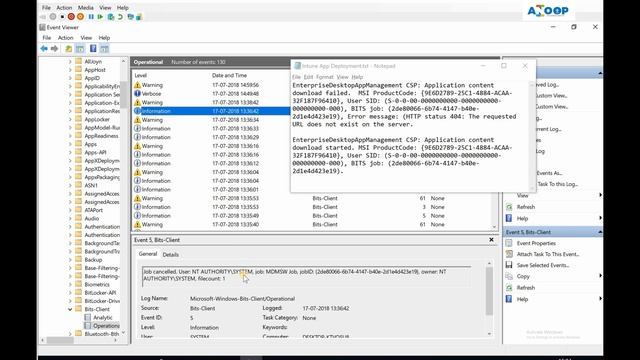Click the event details pane vertical scrollbar
The width and height of the screenshot is (640, 360).
click(489, 291)
